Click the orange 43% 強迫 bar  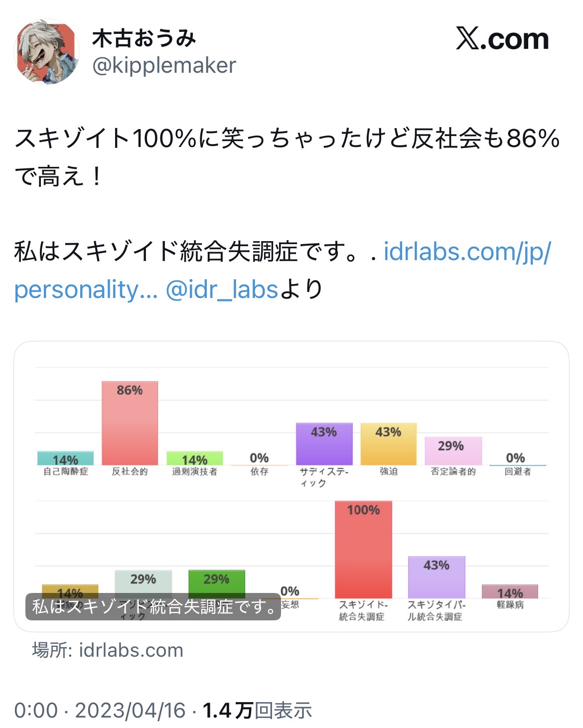point(388,444)
